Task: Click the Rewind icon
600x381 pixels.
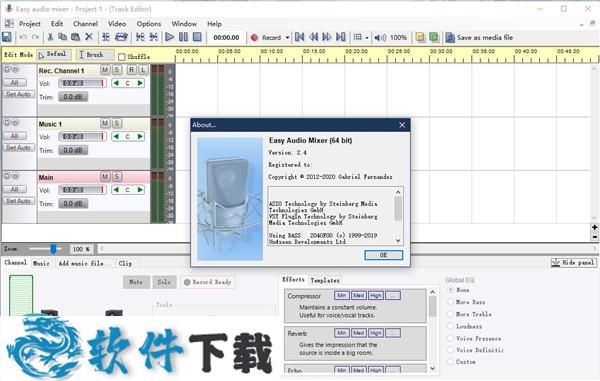Action: coord(313,37)
